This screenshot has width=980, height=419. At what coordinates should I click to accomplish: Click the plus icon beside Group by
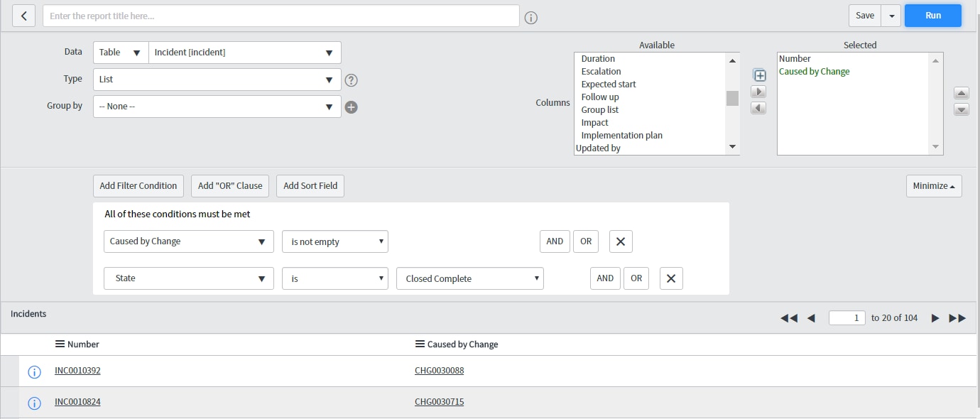(351, 105)
